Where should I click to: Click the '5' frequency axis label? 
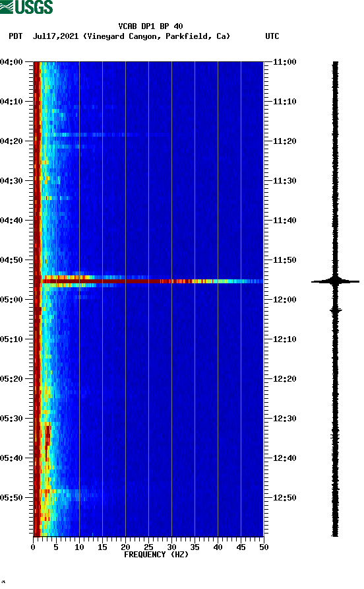pyautogui.click(x=56, y=547)
